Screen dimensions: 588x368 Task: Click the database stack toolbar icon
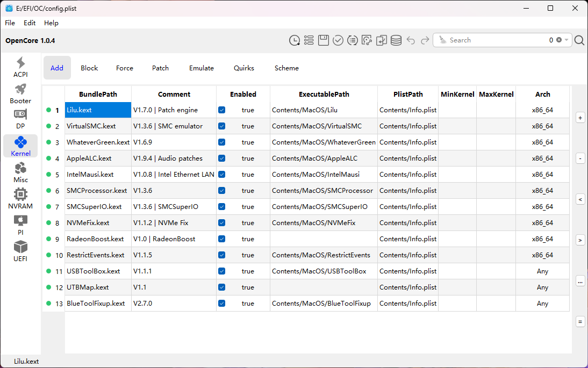click(x=396, y=40)
